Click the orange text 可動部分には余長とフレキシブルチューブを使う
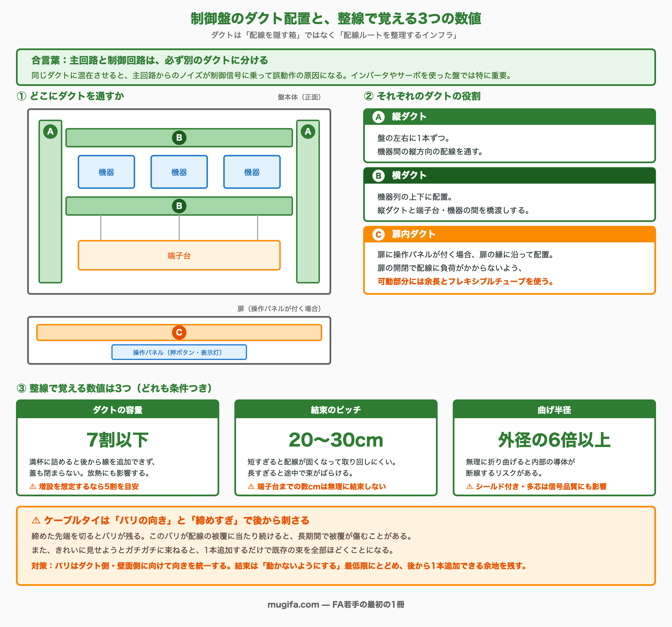 click(465, 281)
